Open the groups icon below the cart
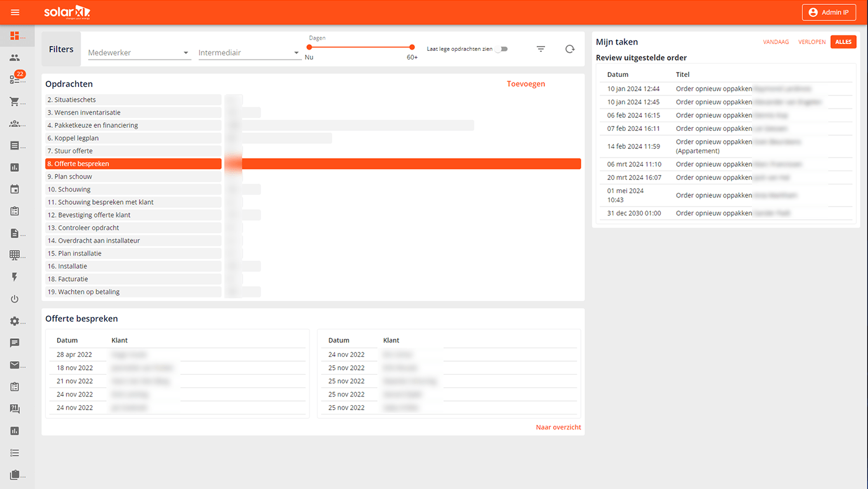The image size is (868, 489). [15, 123]
